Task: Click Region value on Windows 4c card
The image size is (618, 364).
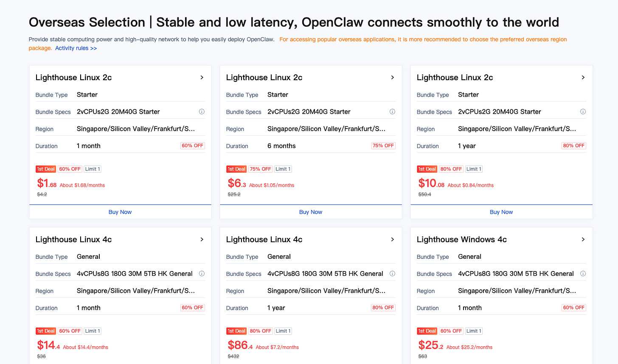Action: [x=517, y=291]
